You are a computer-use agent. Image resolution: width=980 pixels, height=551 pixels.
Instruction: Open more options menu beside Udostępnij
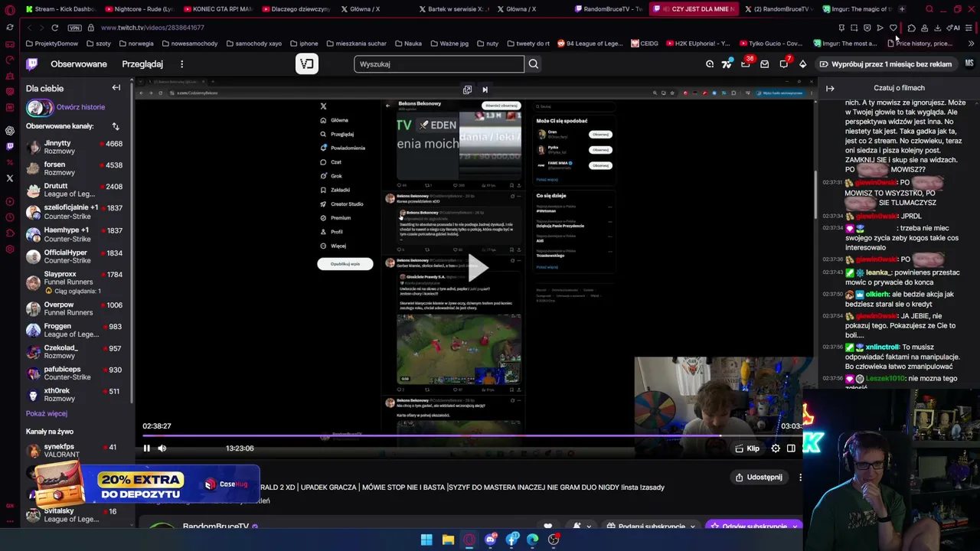(x=800, y=478)
